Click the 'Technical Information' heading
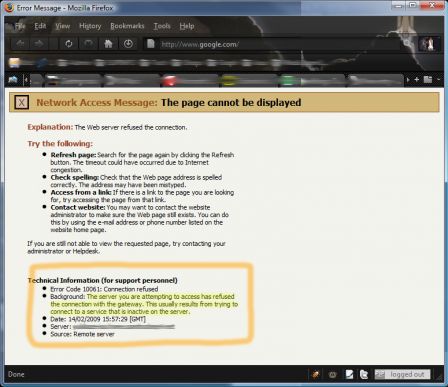This screenshot has width=448, height=387. click(103, 280)
